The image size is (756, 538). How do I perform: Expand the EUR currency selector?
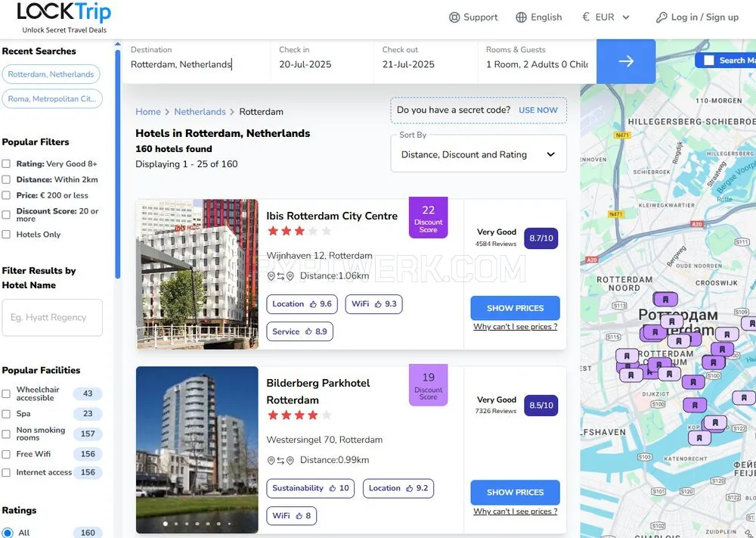606,17
